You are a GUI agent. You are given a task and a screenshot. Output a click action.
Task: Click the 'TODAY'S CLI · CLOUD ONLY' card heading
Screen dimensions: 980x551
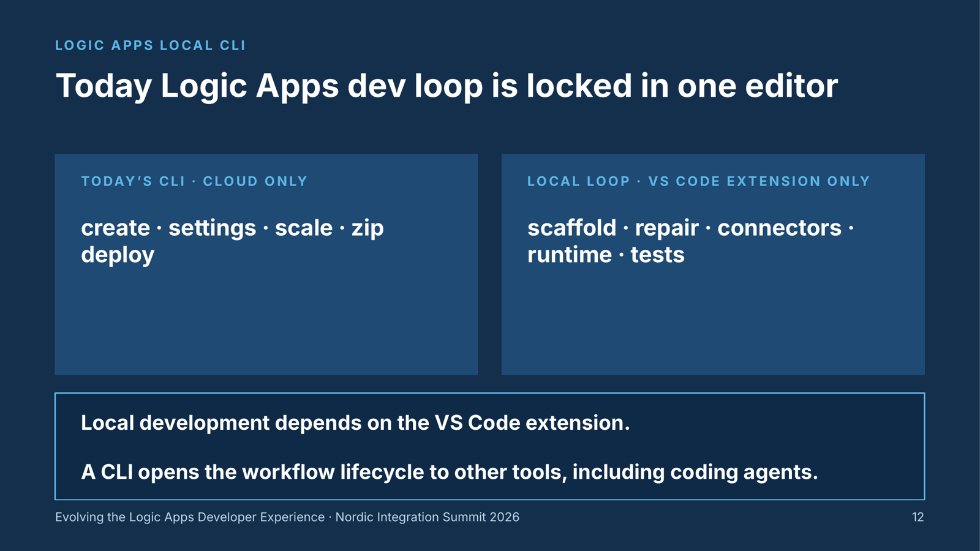[194, 181]
